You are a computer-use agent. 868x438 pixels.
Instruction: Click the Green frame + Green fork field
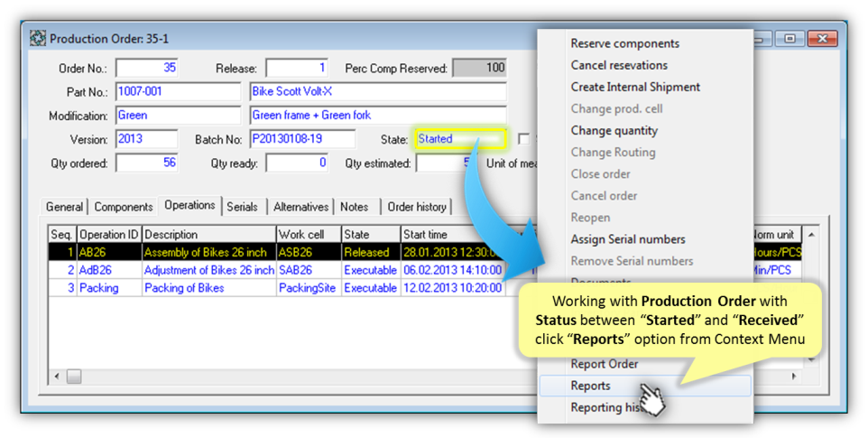[378, 116]
